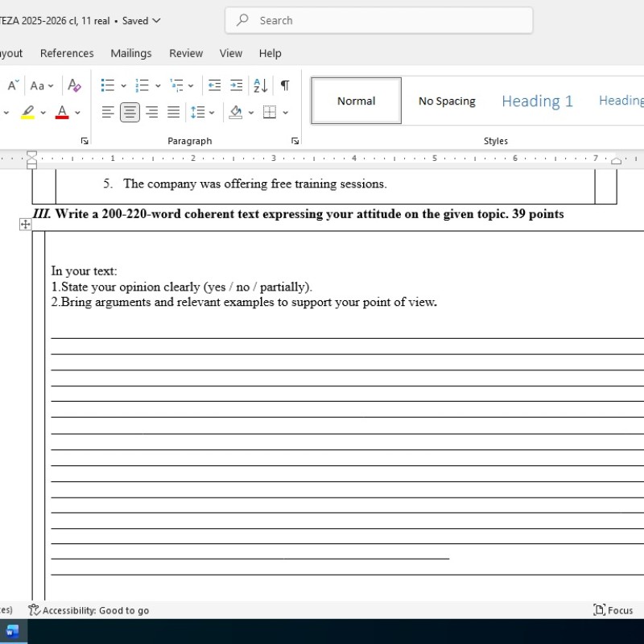
Task: Click the Search box in title bar
Action: pos(378,21)
